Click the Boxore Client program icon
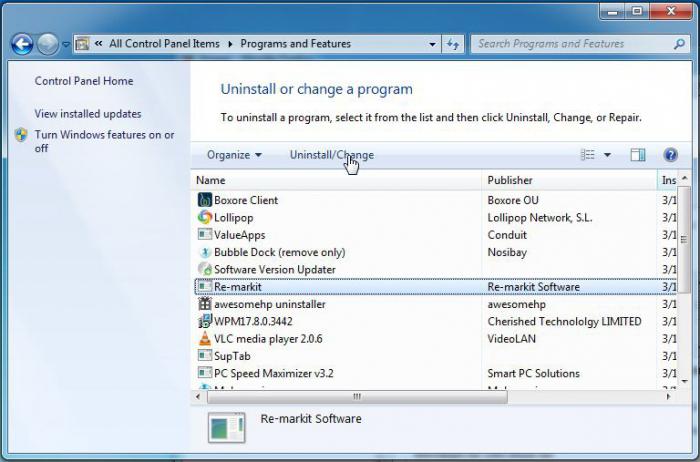This screenshot has width=700, height=462. pyautogui.click(x=204, y=200)
